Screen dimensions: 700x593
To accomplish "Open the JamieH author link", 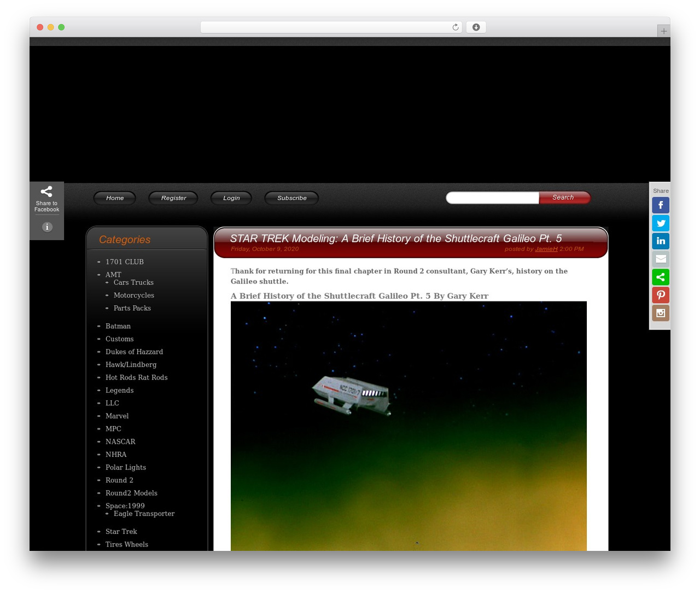I will click(x=546, y=249).
